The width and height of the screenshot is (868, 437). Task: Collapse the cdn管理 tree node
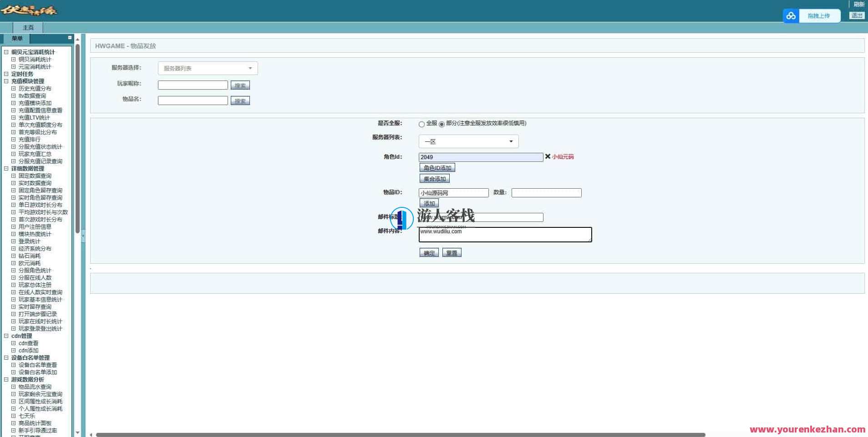pos(6,336)
